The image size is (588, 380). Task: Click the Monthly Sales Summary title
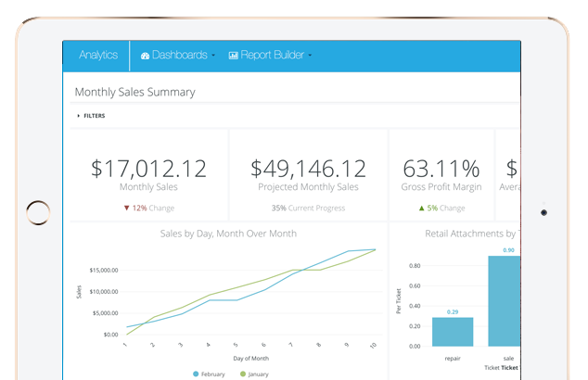coord(135,92)
